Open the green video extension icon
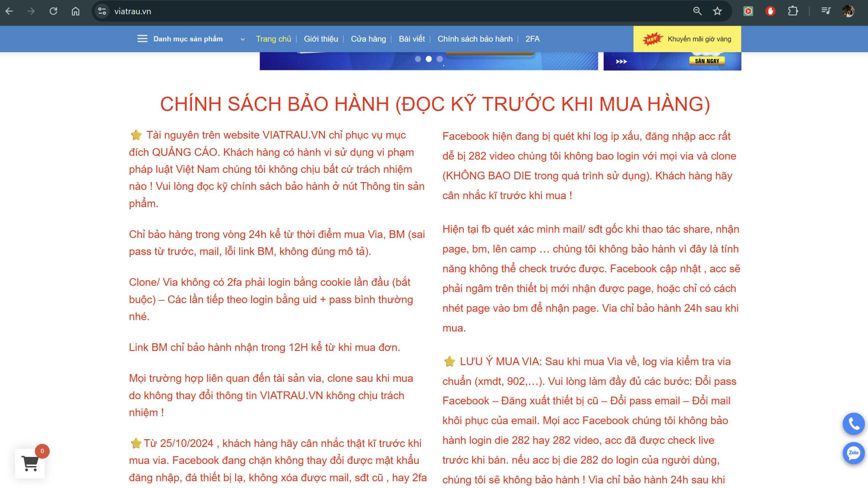The width and height of the screenshot is (868, 488). click(x=748, y=11)
